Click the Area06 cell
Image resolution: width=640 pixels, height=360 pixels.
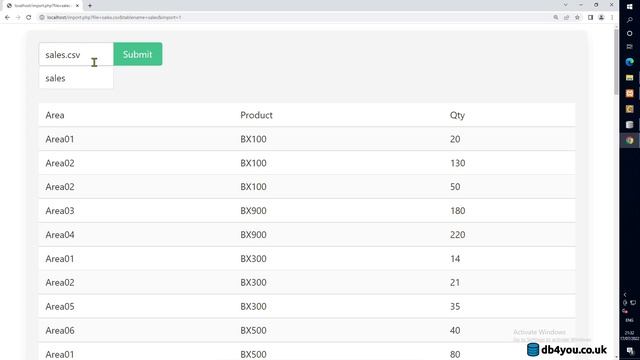point(60,331)
